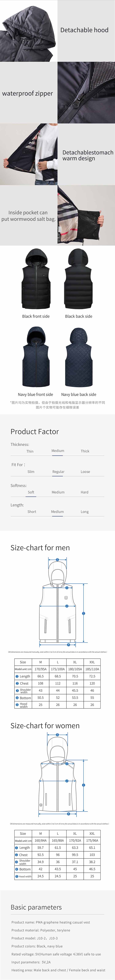Open the waterproof zipper close-up photo
This screenshot has width=115, height=980.
tap(86, 93)
